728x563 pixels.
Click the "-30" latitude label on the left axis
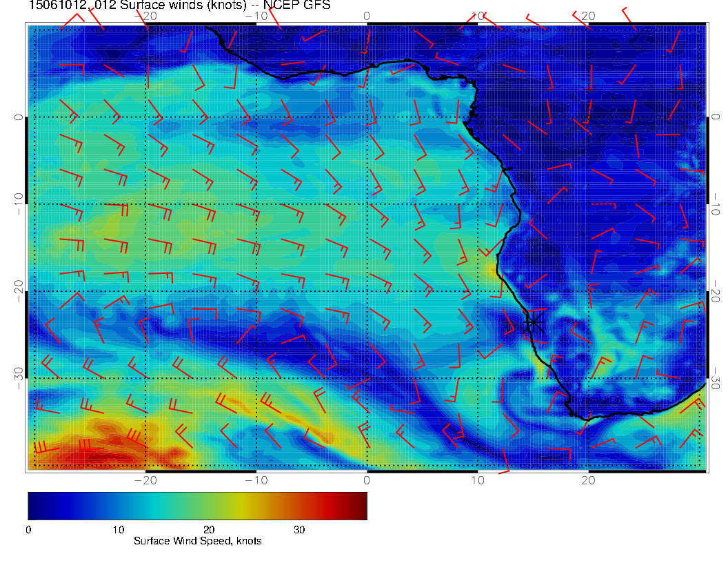19,378
